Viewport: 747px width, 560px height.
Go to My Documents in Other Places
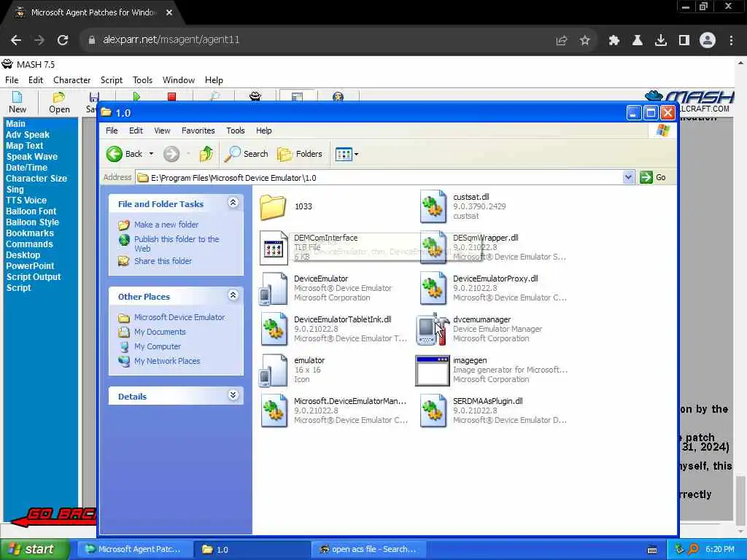click(x=160, y=332)
